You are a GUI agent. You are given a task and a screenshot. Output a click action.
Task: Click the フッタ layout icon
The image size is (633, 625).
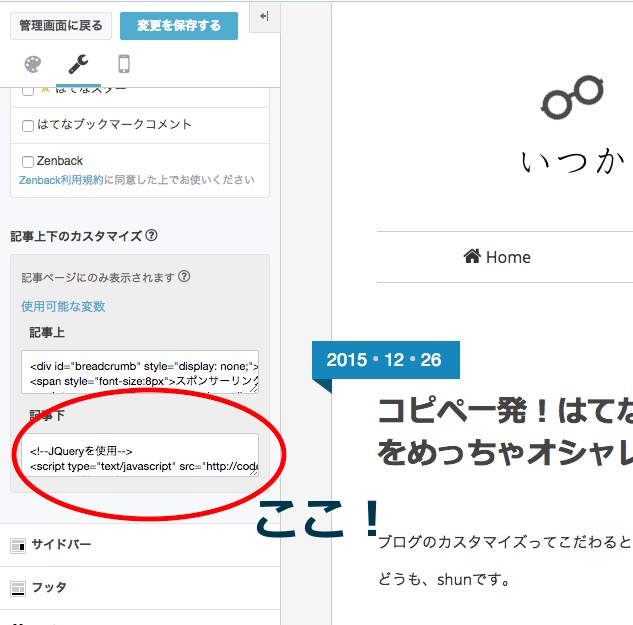pos(18,589)
